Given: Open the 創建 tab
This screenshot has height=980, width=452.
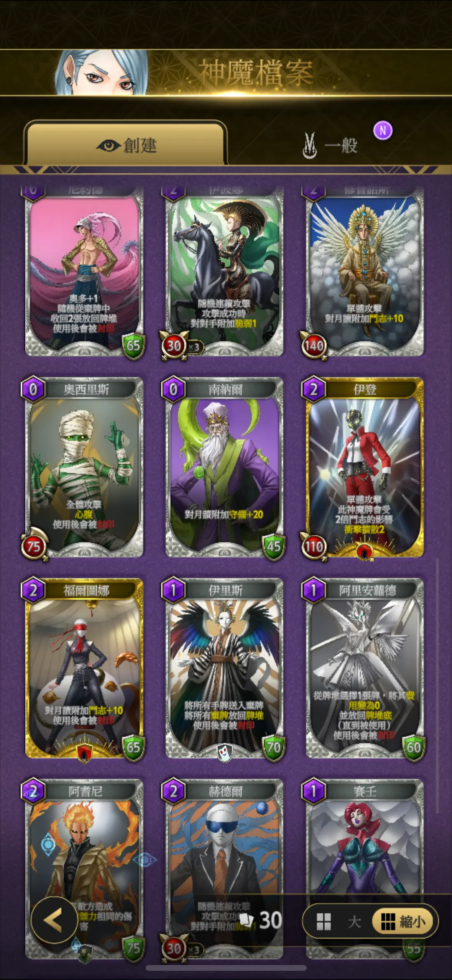Looking at the screenshot, I should (126, 144).
